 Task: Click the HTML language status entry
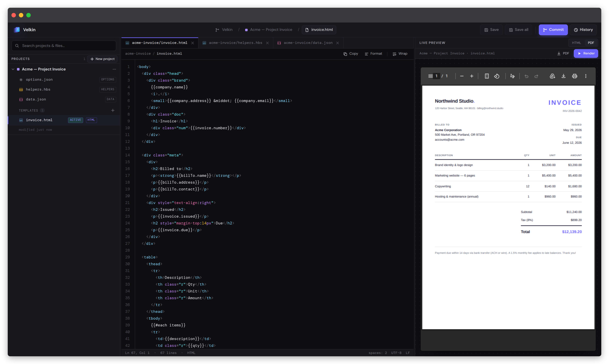coord(191,353)
